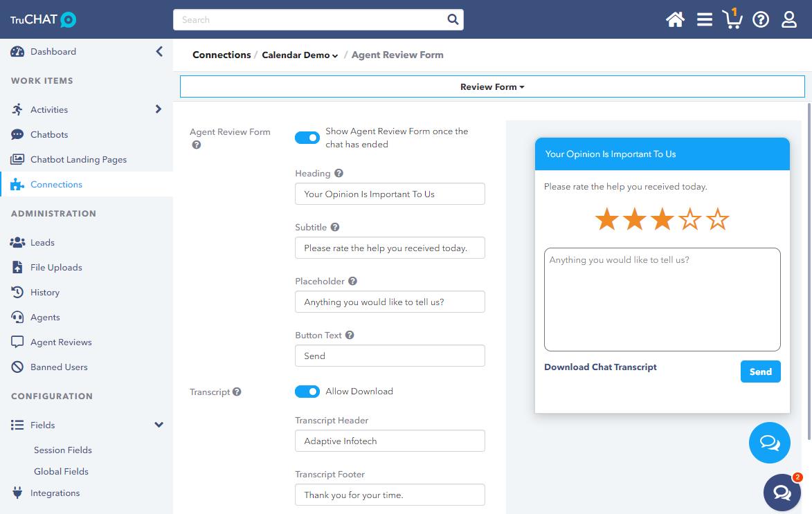Toggle the Allow Download switch
Viewport: 812px width, 514px height.
(x=307, y=392)
